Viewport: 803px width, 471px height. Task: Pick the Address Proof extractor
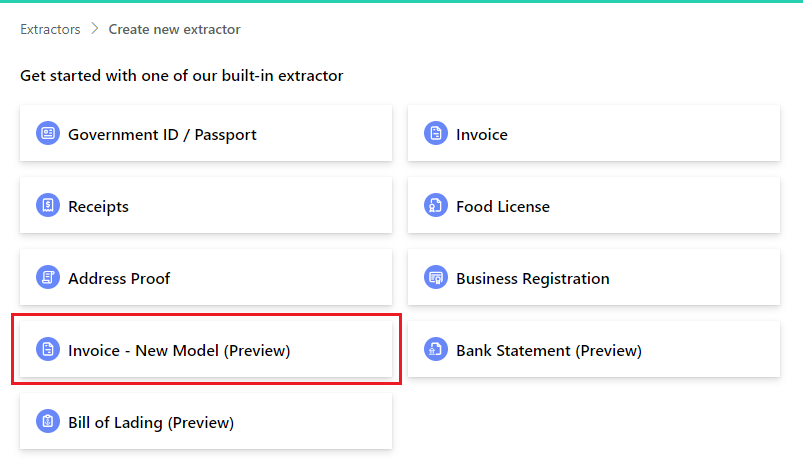(205, 278)
